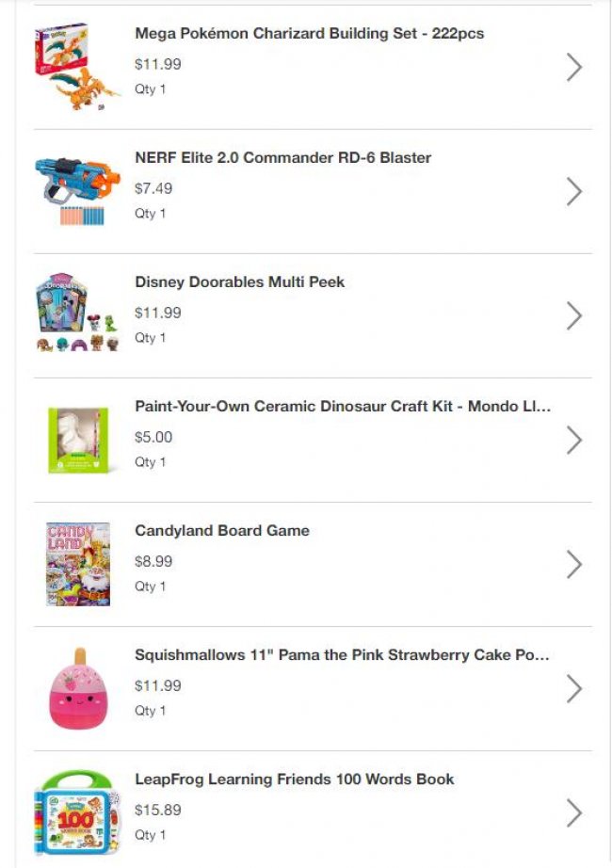This screenshot has width=612, height=868.
Task: Click the Candyland Board Game title
Action: click(222, 531)
